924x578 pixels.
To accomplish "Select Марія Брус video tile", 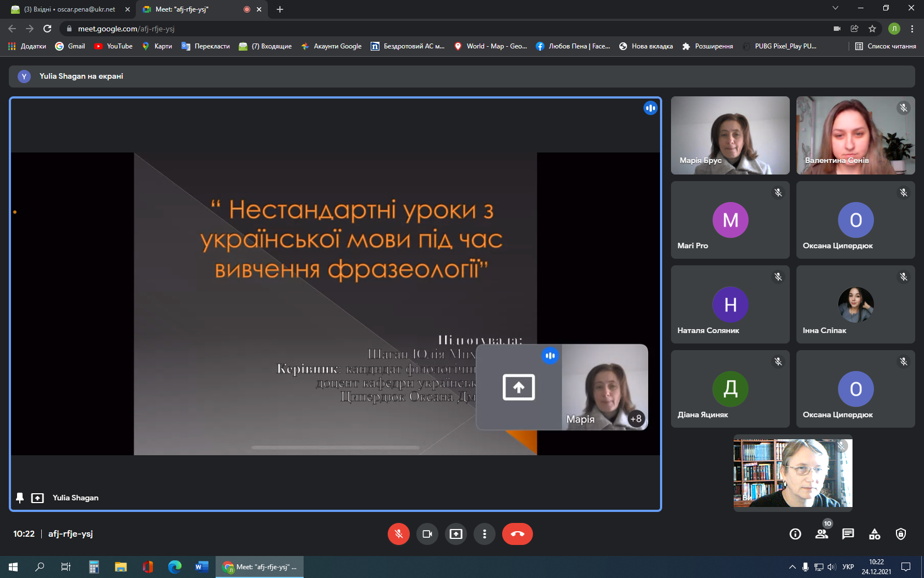I will click(x=730, y=135).
